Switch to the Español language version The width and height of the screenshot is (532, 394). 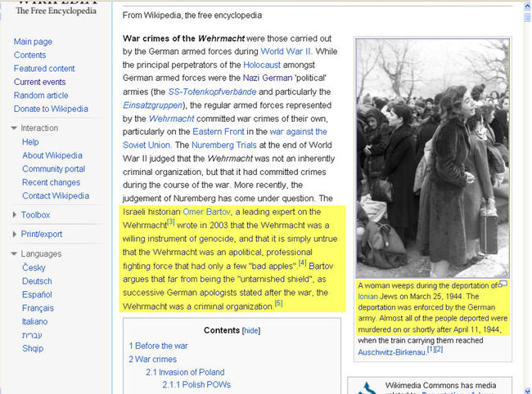click(x=37, y=294)
